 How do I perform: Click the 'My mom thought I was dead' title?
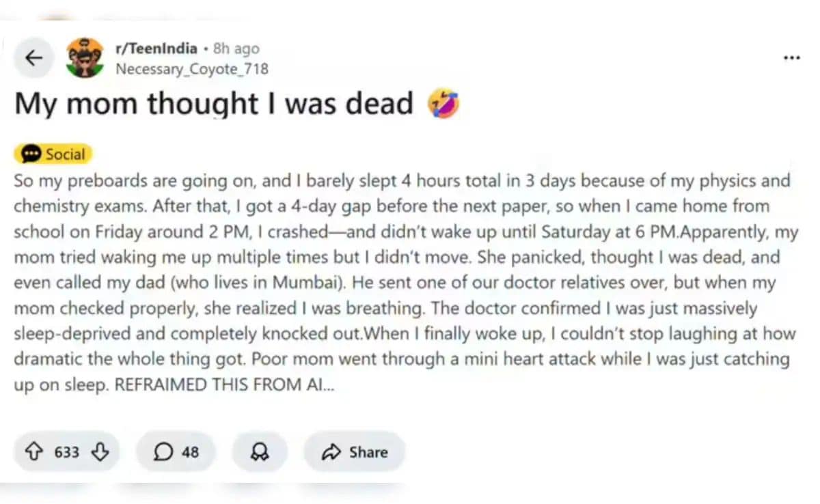214,104
